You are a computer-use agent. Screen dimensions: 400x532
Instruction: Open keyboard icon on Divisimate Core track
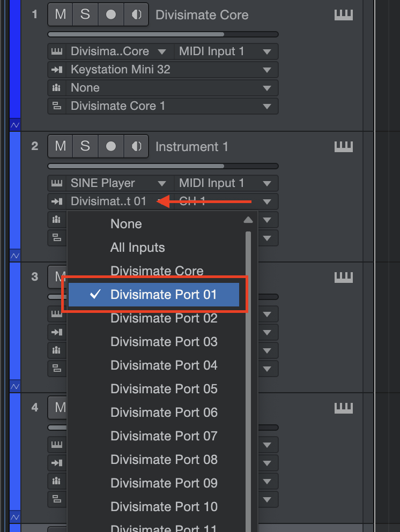[x=344, y=15]
